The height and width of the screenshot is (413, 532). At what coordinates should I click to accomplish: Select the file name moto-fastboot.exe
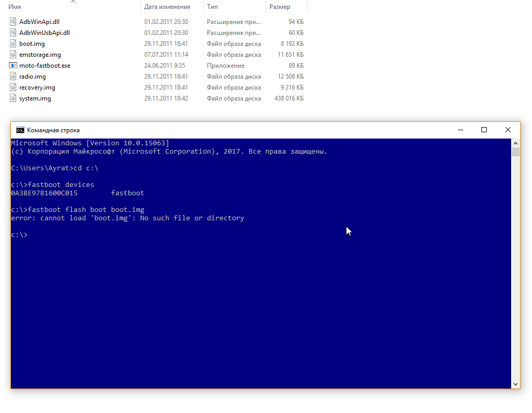point(45,66)
